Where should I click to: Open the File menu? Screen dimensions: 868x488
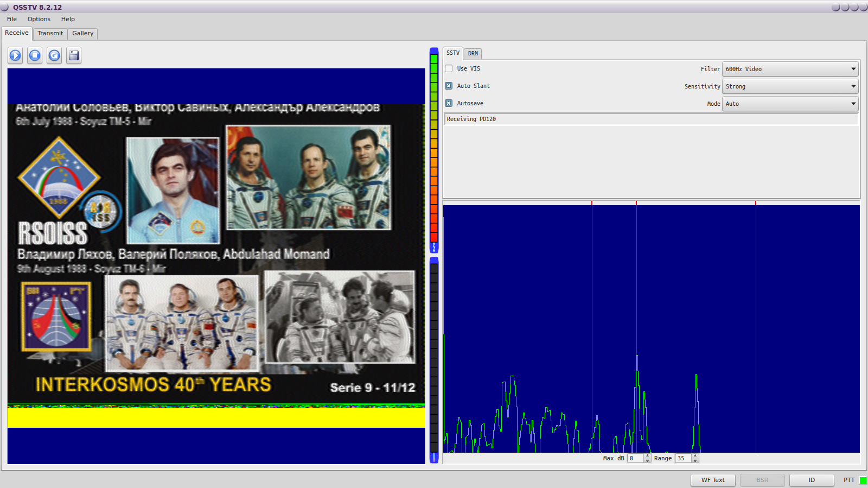pos(12,19)
